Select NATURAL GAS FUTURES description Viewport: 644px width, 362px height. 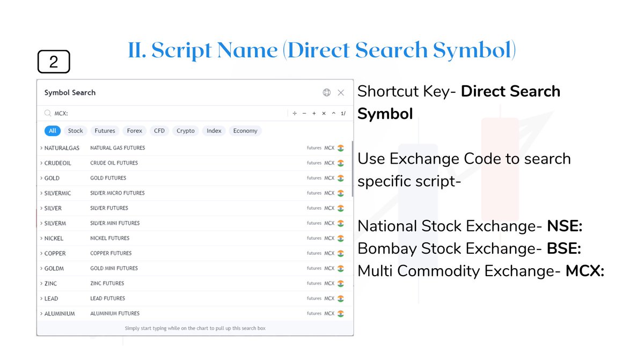[118, 148]
